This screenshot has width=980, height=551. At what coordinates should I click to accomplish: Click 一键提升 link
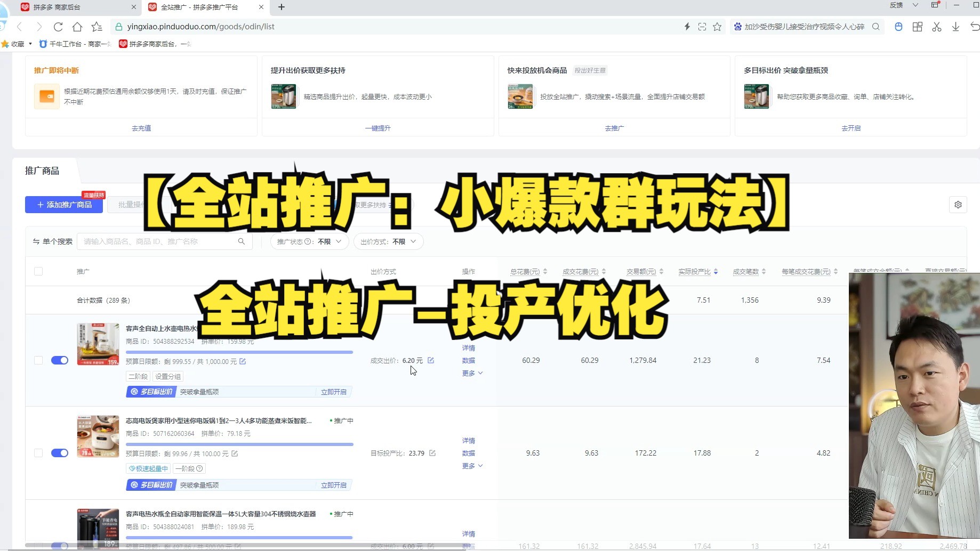[x=377, y=128]
